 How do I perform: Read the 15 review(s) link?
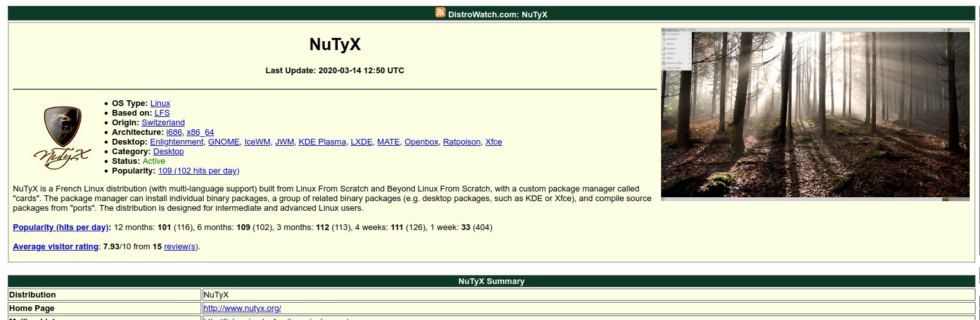(x=181, y=247)
